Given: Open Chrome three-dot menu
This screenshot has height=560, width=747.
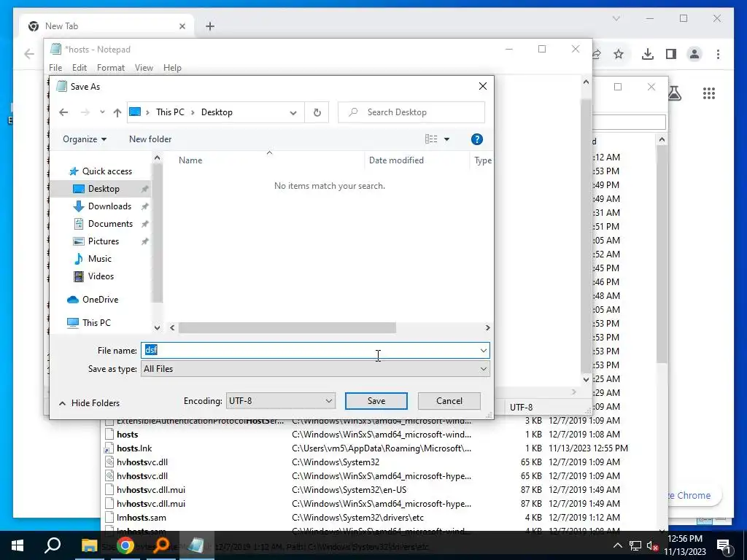Looking at the screenshot, I should pos(718,54).
